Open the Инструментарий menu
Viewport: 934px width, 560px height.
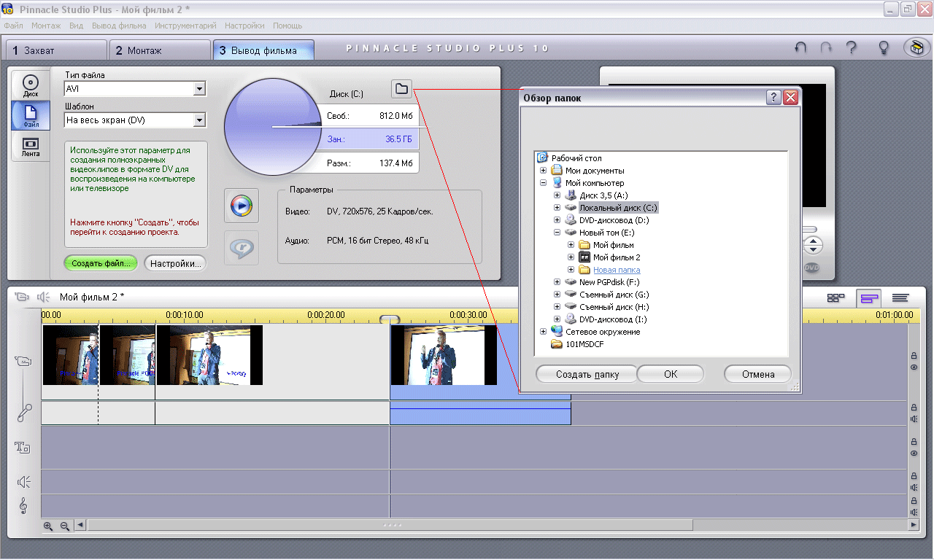pos(185,26)
